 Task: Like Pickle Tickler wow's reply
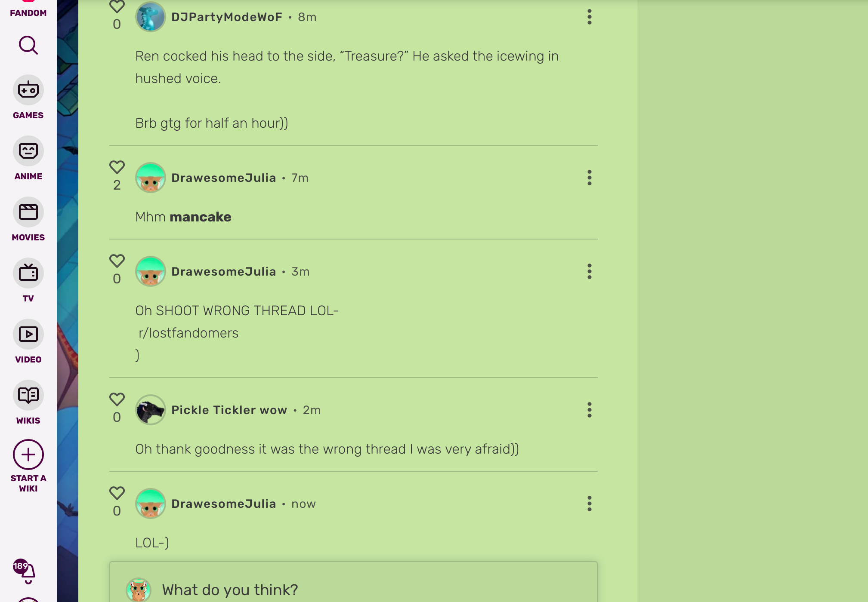117,399
